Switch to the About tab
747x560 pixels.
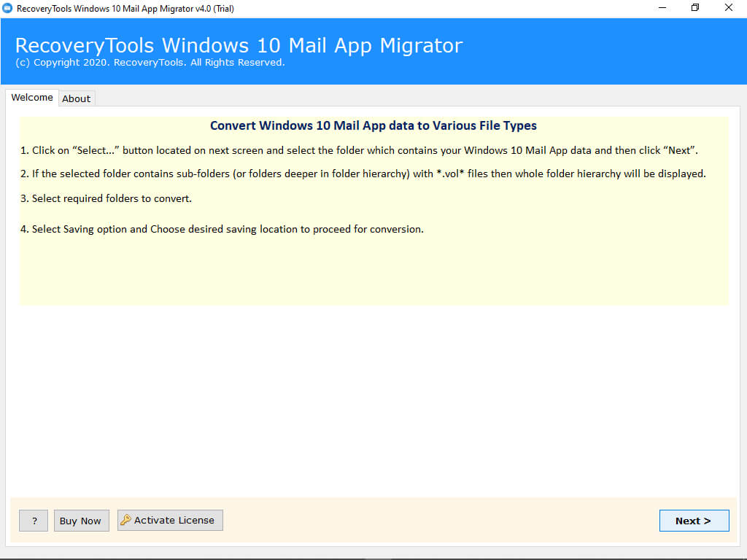tap(76, 98)
